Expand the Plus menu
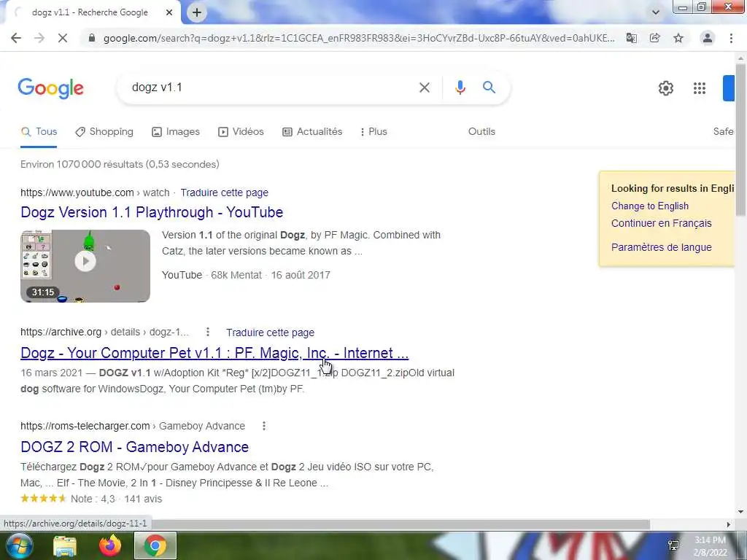Screen dimensions: 747x560 point(374,132)
